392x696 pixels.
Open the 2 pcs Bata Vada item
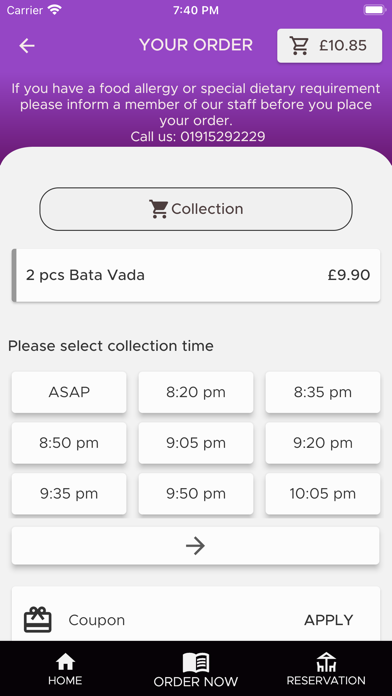click(196, 275)
